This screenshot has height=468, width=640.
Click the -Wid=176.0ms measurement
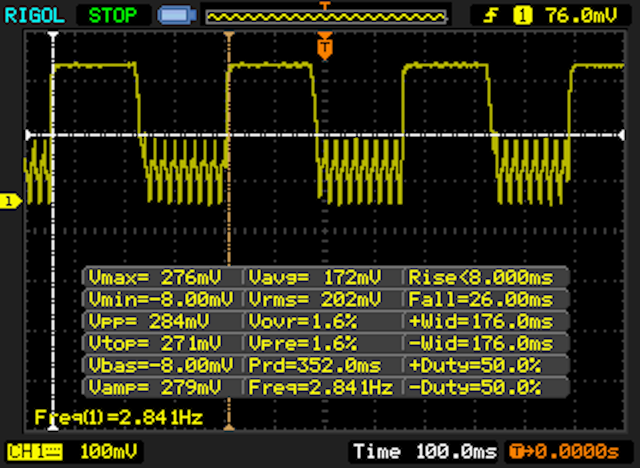[481, 343]
